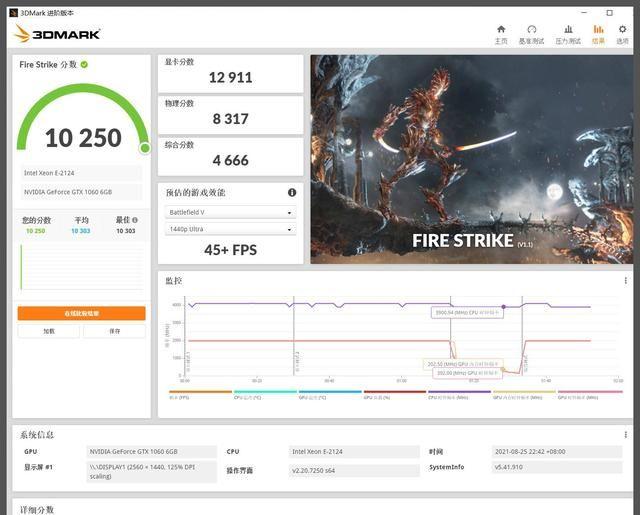Click the green validation check next to Fire Strike 分数

point(84,64)
